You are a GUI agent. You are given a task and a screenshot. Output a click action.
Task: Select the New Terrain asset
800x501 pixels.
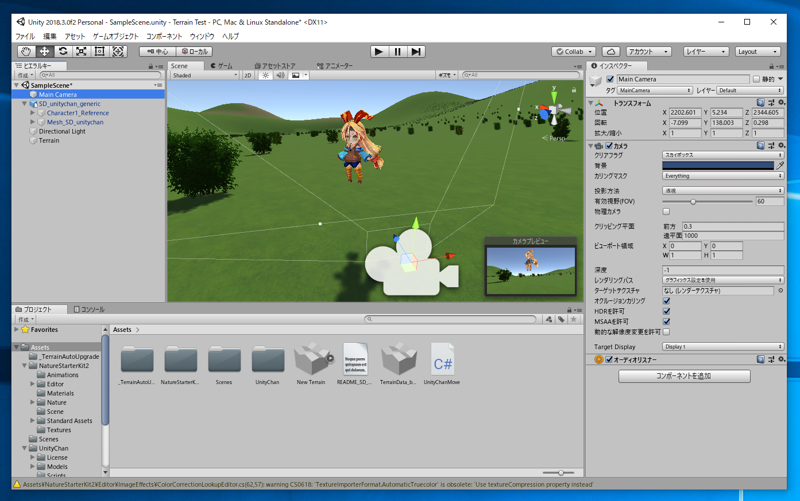[x=312, y=364]
